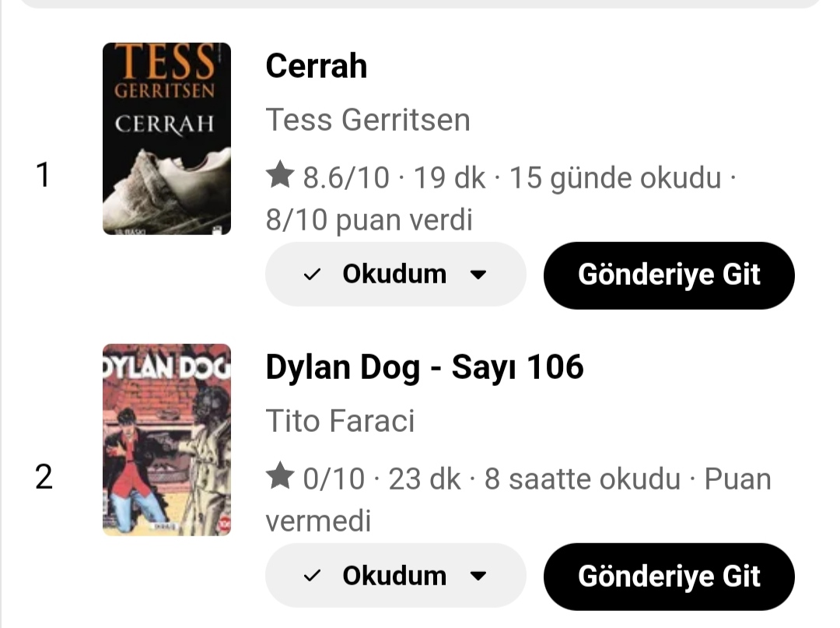Click the "15 günde okudu" reading time text
The width and height of the screenshot is (840, 628).
point(614,178)
